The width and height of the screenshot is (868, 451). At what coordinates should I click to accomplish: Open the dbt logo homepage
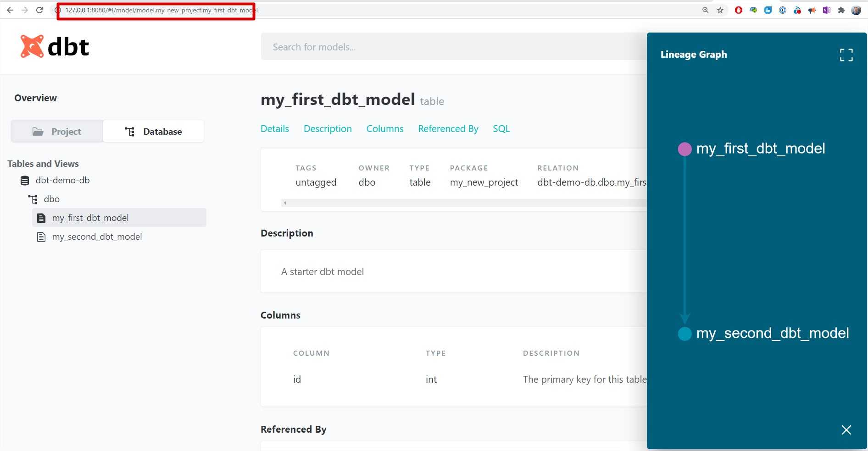click(x=55, y=46)
